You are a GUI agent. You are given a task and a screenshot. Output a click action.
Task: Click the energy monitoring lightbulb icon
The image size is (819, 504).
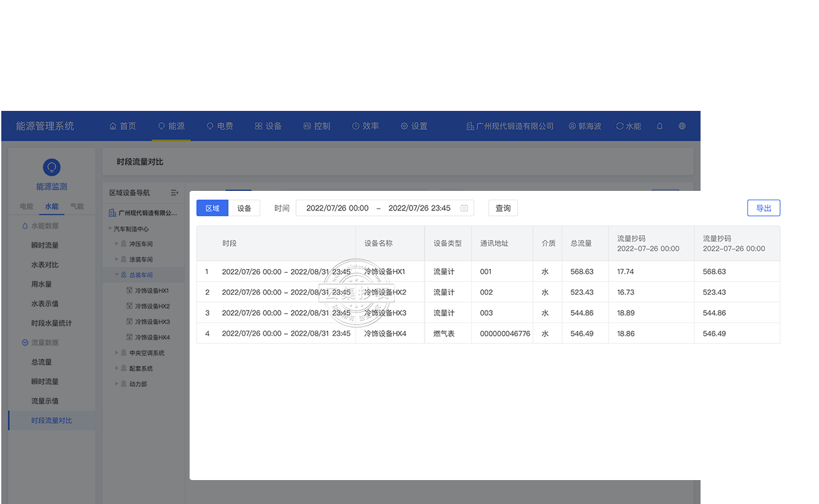tap(52, 167)
